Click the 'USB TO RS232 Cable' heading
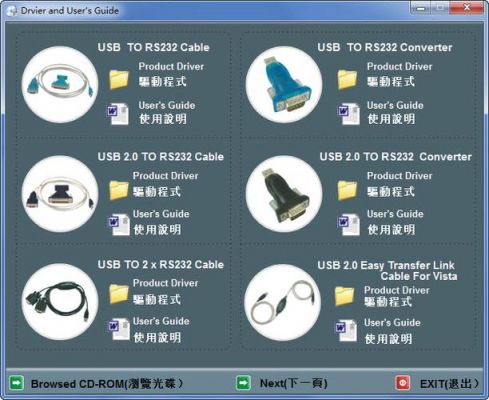The width and height of the screenshot is (489, 400). pyautogui.click(x=154, y=47)
